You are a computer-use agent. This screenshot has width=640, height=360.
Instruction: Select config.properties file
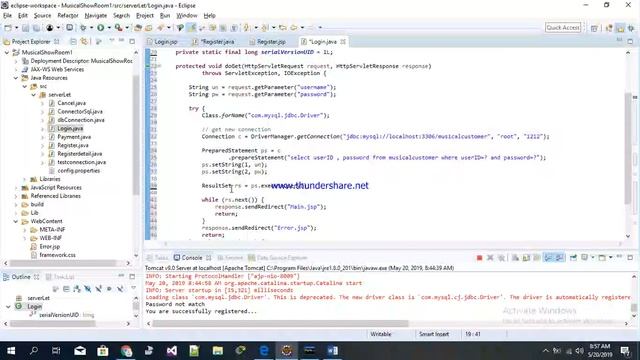78,171
